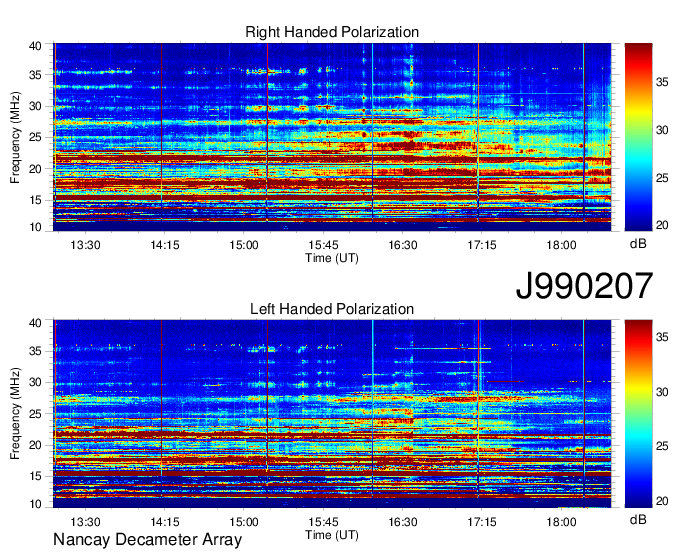This screenshot has height=552, width=680.
Task: Click the 15:00 time tick under Right Handed plot
Action: (244, 245)
